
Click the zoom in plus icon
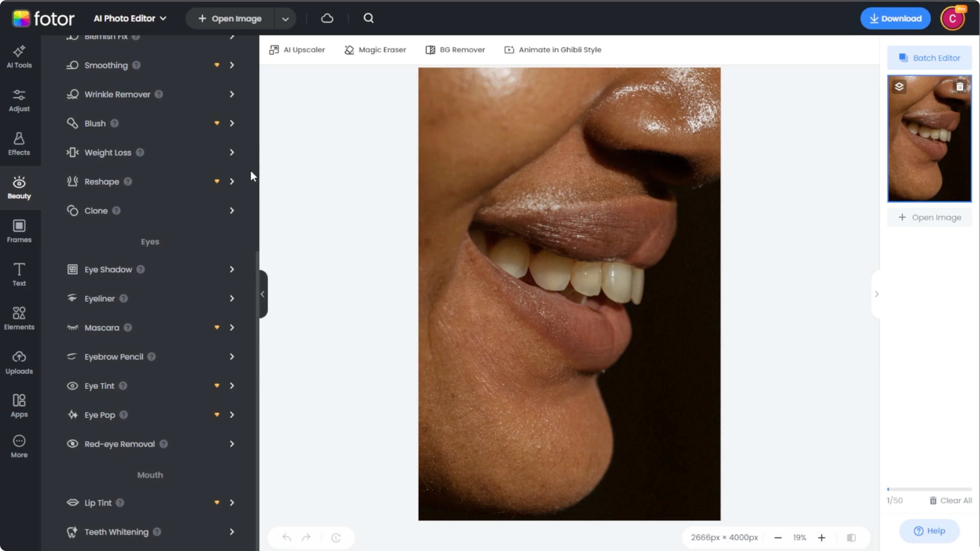[x=822, y=537]
